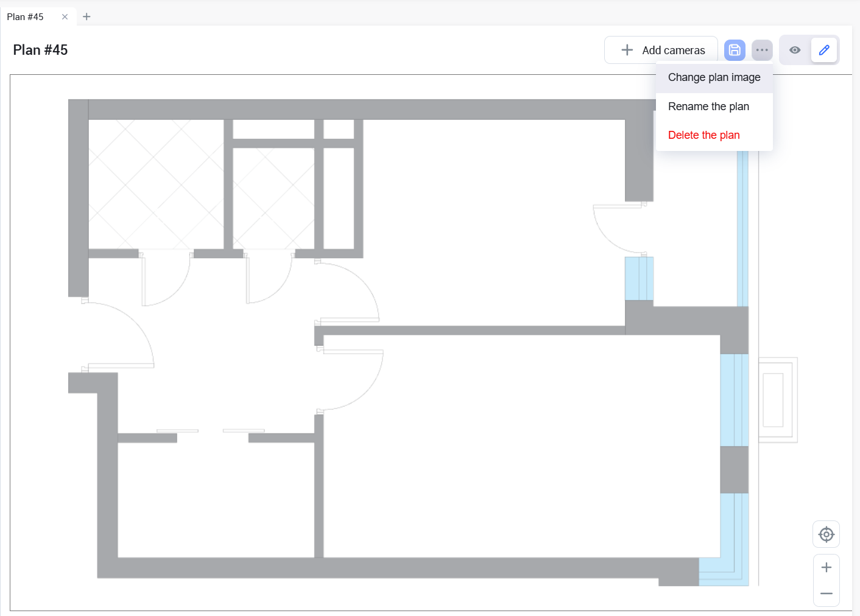Click the save plan floppy disk icon
The height and width of the screenshot is (616, 860).
[735, 50]
